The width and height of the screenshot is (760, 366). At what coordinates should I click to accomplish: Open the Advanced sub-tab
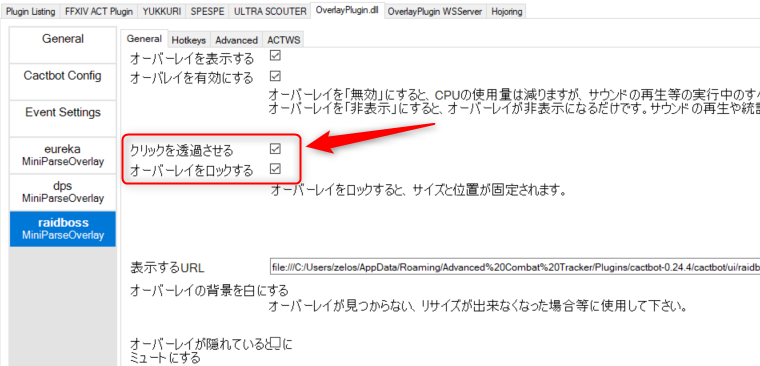237,40
